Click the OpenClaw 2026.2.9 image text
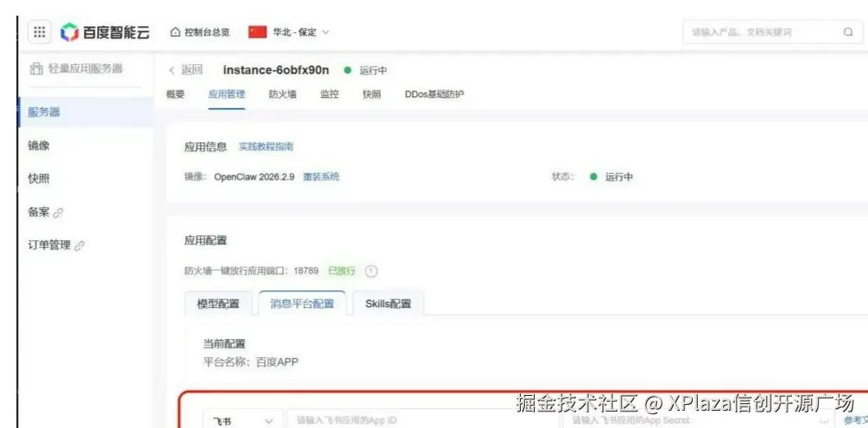The image size is (868, 428). 254,177
